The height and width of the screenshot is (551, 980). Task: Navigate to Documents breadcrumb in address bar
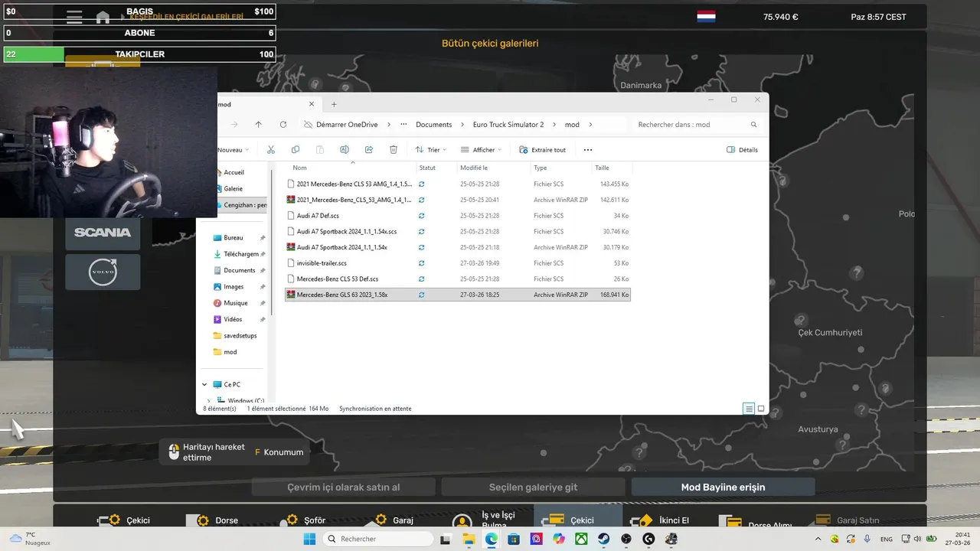click(x=434, y=125)
